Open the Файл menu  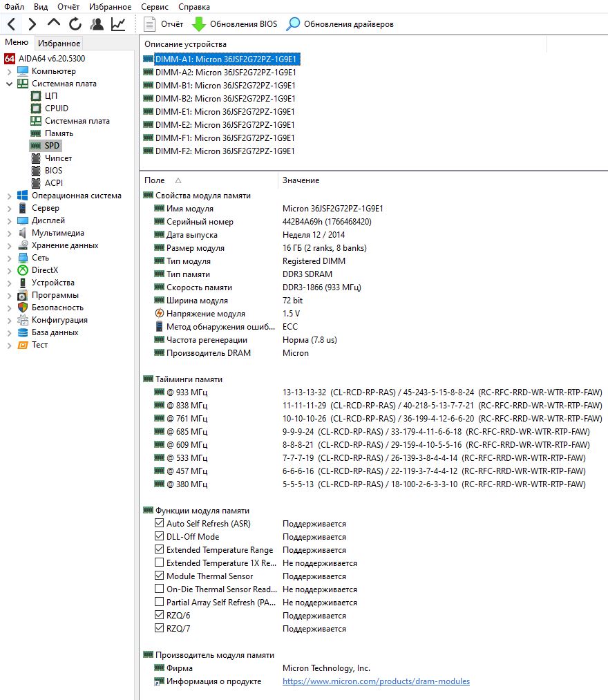pos(15,7)
